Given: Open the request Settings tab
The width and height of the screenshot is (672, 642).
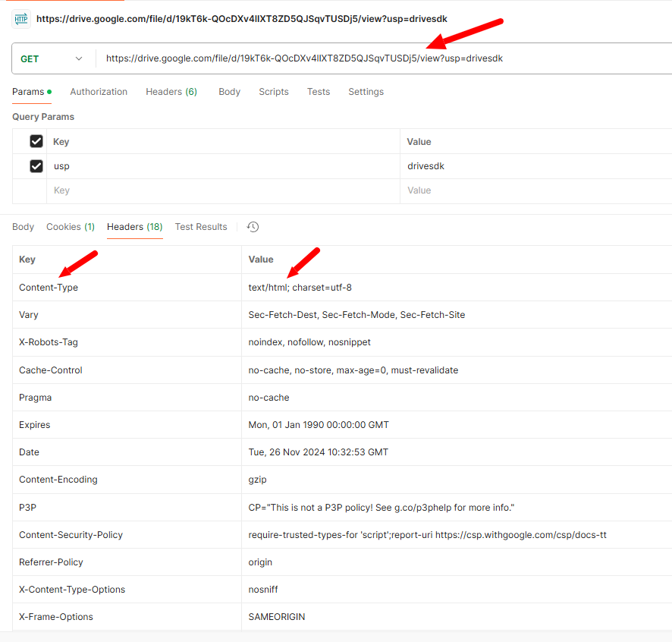Looking at the screenshot, I should pyautogui.click(x=366, y=92).
